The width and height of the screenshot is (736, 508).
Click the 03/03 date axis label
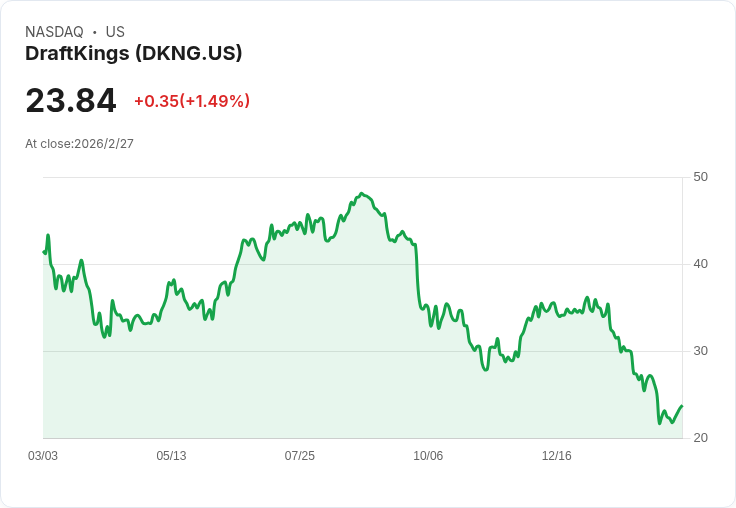(43, 456)
